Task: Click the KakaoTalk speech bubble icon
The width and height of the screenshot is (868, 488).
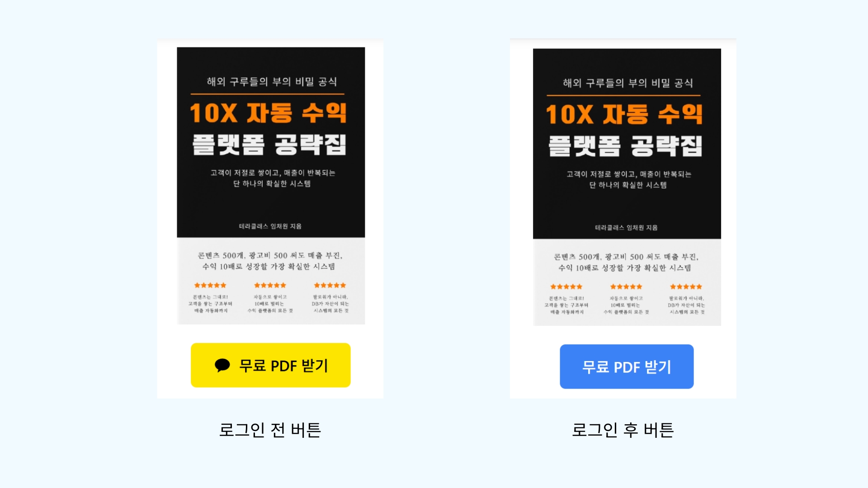Action: click(222, 365)
